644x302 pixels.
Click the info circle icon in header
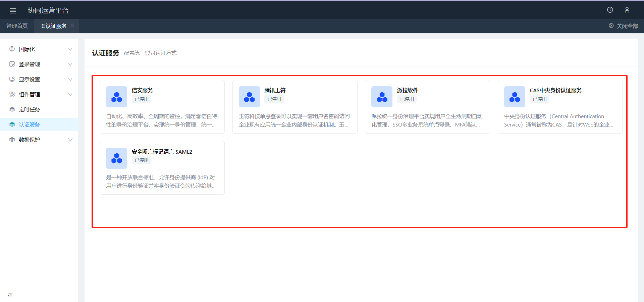click(x=610, y=10)
